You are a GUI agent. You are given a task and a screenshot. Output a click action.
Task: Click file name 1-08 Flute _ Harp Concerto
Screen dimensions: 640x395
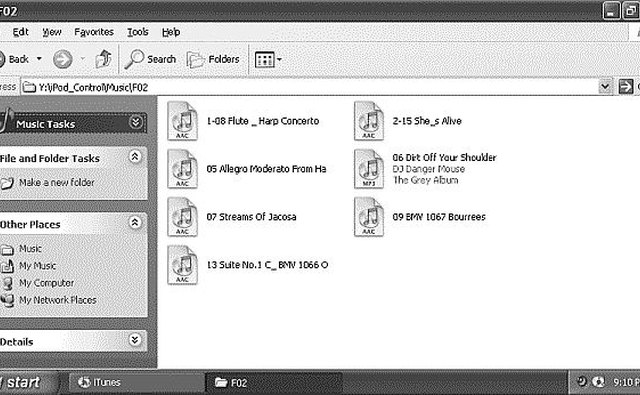(x=263, y=121)
